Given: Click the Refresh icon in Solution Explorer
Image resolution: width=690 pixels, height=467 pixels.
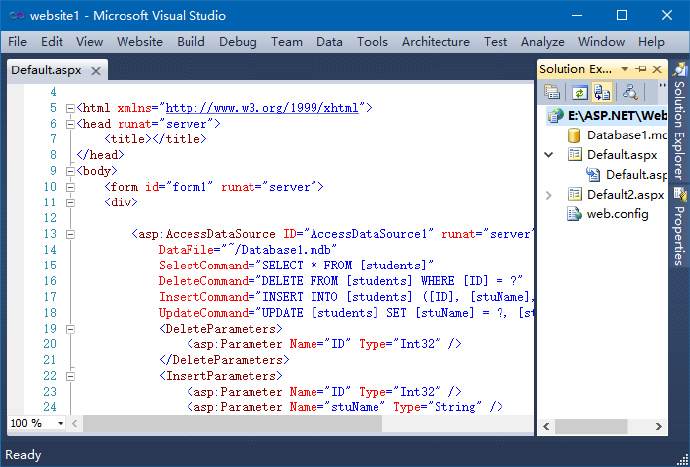Looking at the screenshot, I should pos(580,92).
